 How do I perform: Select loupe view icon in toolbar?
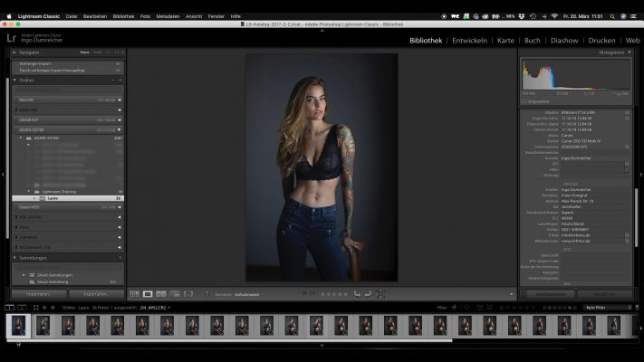tap(149, 294)
